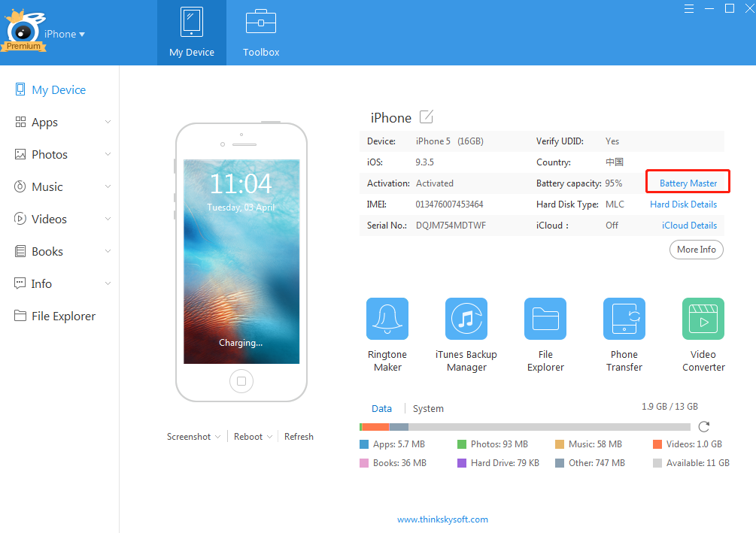
Task: Click the Apps grid icon in sidebar
Action: point(20,122)
